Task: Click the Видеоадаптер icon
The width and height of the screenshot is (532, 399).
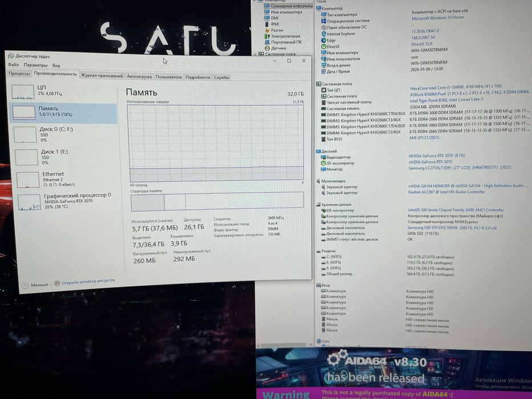Action: coord(323,157)
